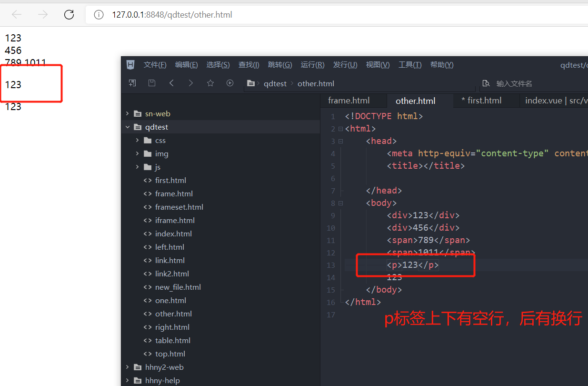Click the browser address bar URL
588x386 pixels.
[172, 15]
